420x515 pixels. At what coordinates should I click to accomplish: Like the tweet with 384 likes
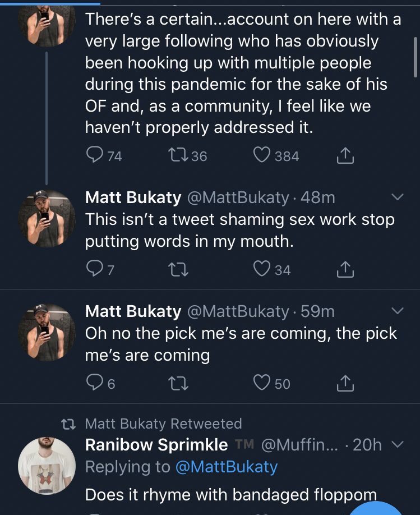tap(262, 155)
